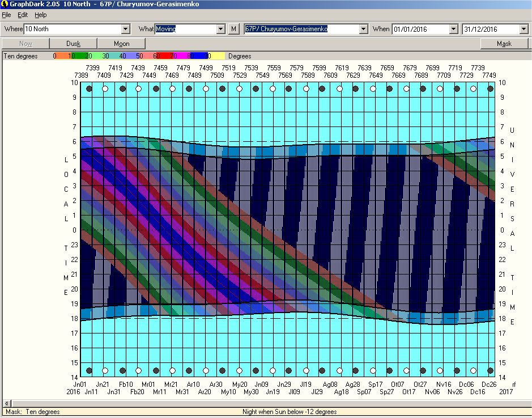Open the start date 01/01/2016 dropdown
Image resolution: width=532 pixels, height=418 pixels.
pos(453,29)
